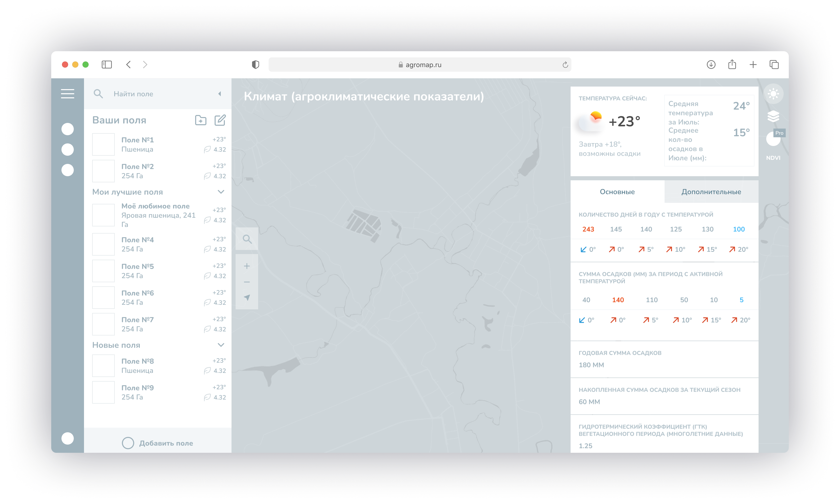Click the precipitation value 140 in red
Screen dimensions: 840x504
click(618, 300)
